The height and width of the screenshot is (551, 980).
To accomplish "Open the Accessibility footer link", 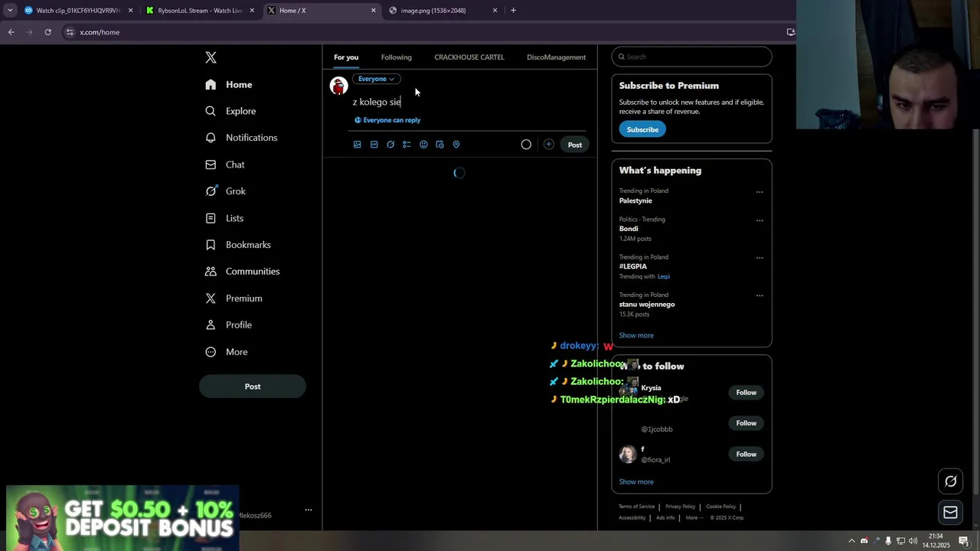I will pyautogui.click(x=632, y=517).
